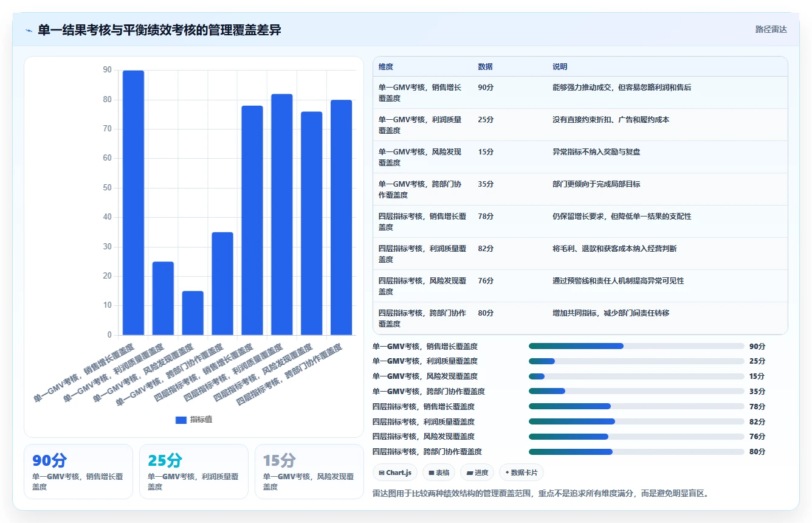Screen dimensions: 812x523
Task: Click the icon inside the Chart.js chip
Action: pos(381,473)
